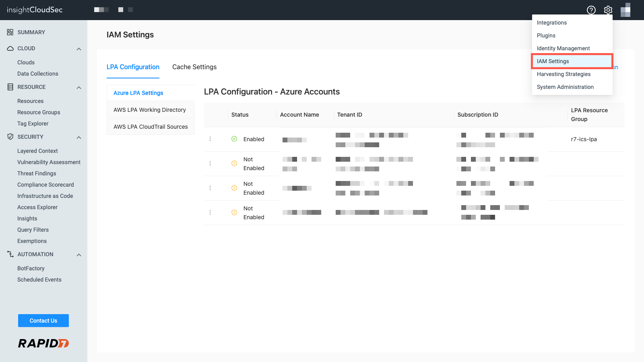644x362 pixels.
Task: Open Vulnerability Assessment in sidebar
Action: pos(49,162)
